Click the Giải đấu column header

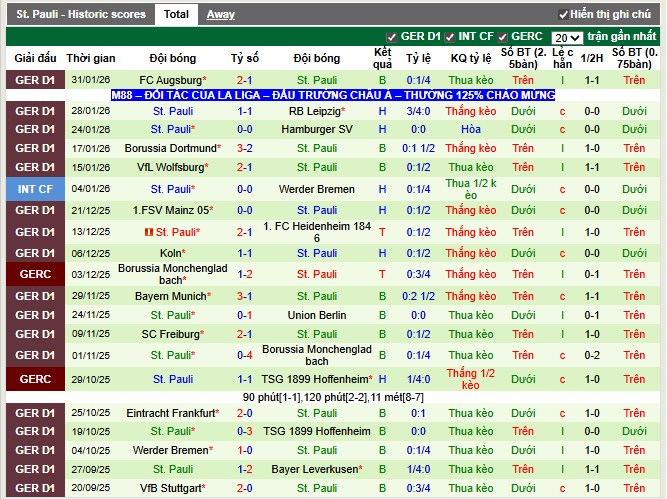click(35, 58)
